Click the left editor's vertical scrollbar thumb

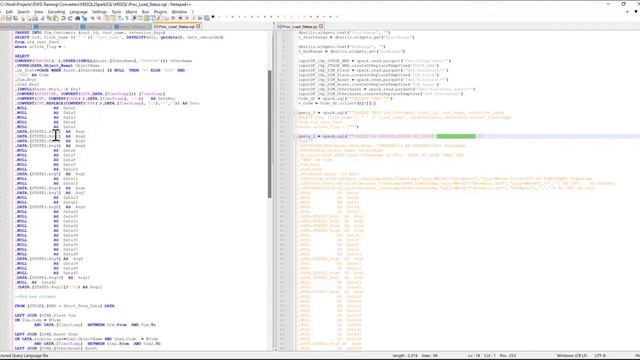[269, 134]
